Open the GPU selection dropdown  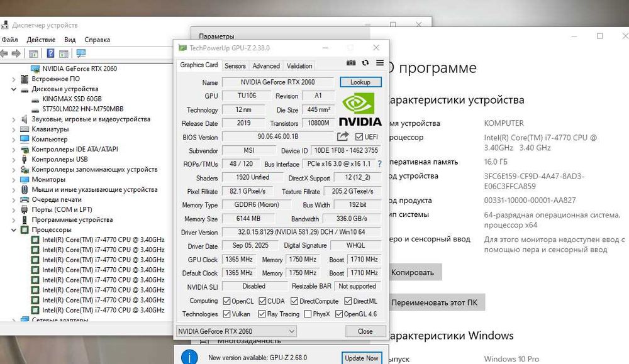coord(237,331)
